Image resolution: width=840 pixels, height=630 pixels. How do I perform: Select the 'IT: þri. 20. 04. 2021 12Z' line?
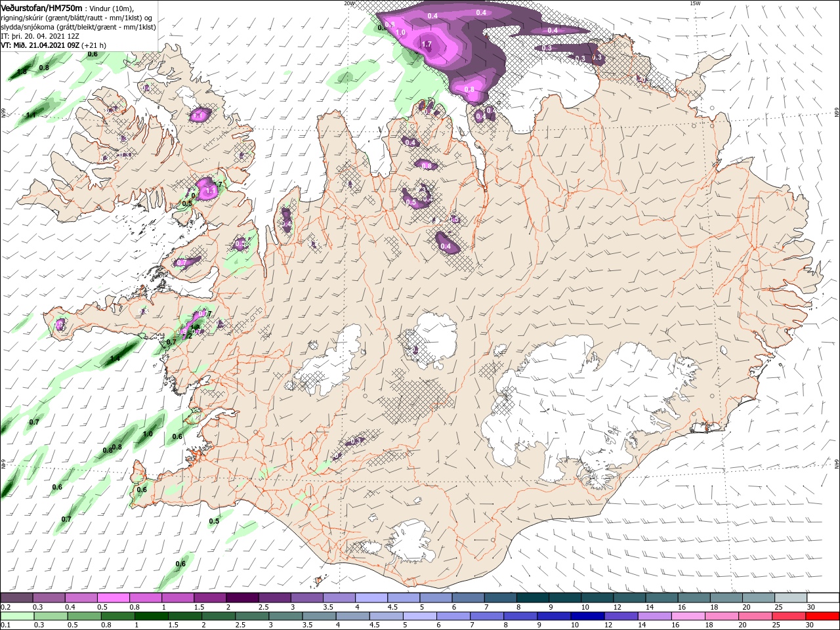click(40, 36)
